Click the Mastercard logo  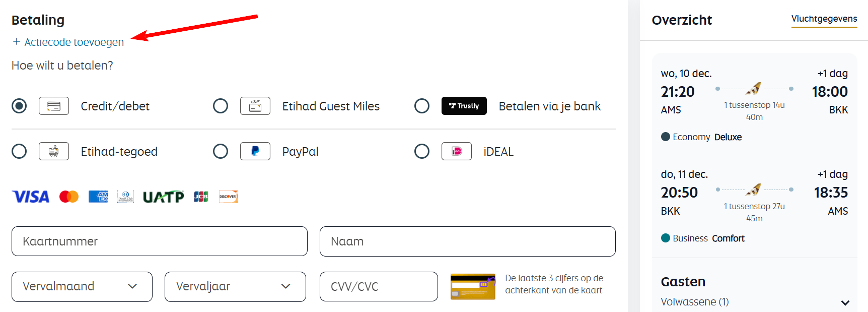click(69, 197)
